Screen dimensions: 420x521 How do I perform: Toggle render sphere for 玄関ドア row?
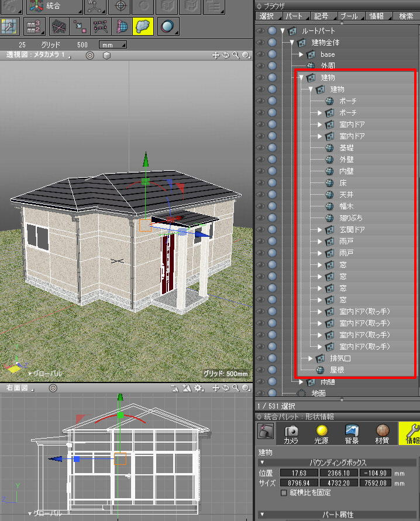click(x=272, y=230)
